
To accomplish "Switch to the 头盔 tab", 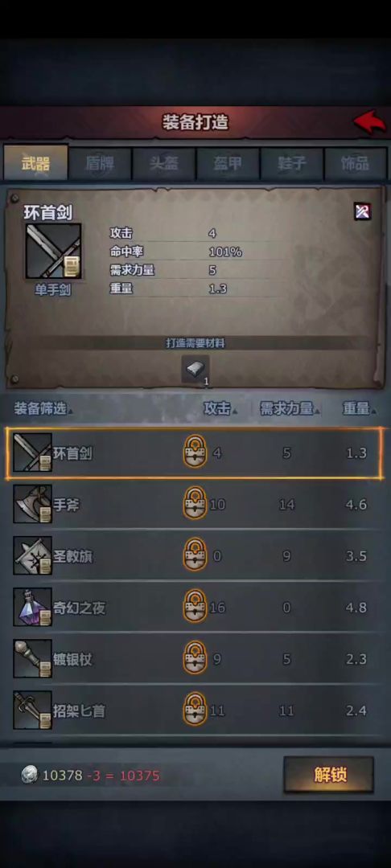I will pos(164,164).
